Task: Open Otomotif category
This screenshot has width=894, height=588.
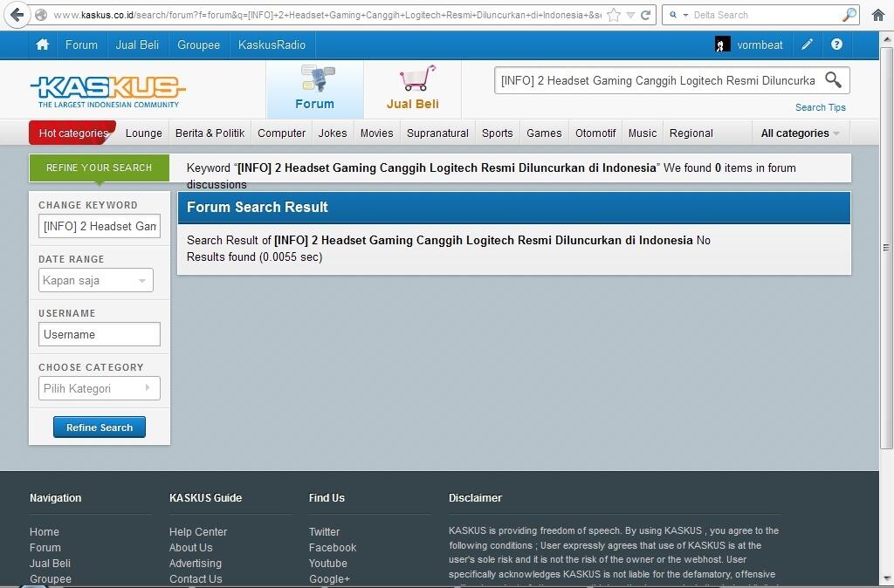Action: tap(595, 133)
